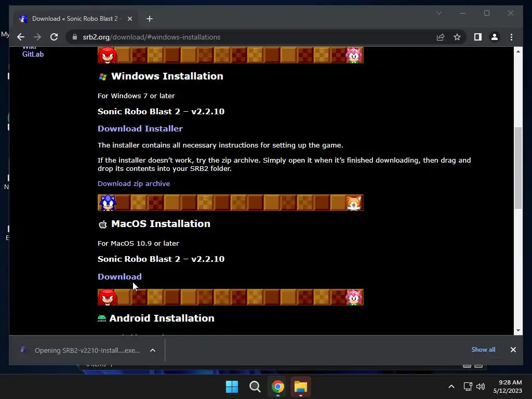Click the Chrome taskbar icon

click(278, 387)
